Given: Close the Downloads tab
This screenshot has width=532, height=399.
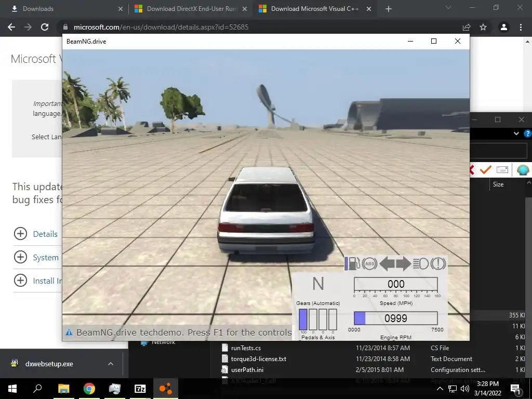Looking at the screenshot, I should coord(121,9).
